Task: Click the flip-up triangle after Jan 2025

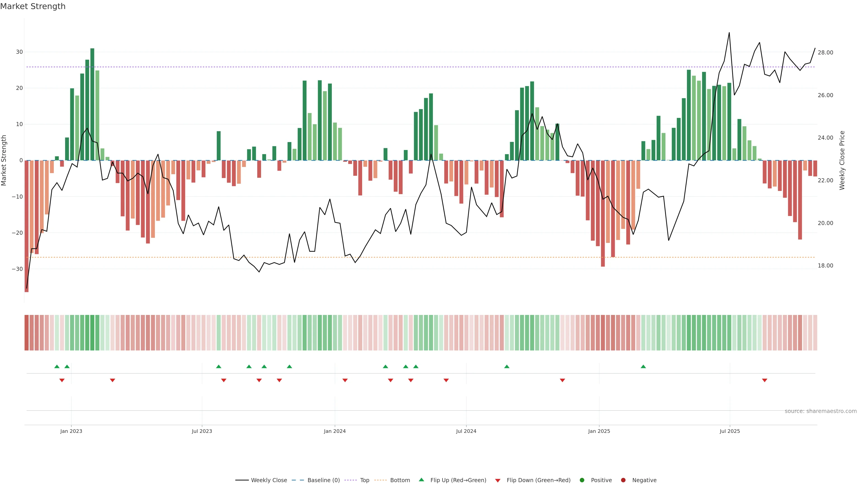Action: (x=643, y=366)
